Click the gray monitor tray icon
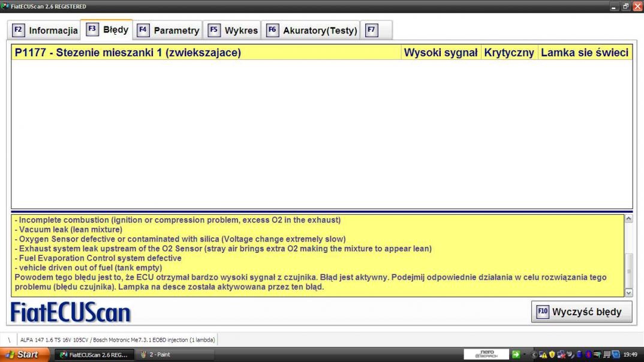Viewport: 644px width, 362px height. [x=607, y=355]
